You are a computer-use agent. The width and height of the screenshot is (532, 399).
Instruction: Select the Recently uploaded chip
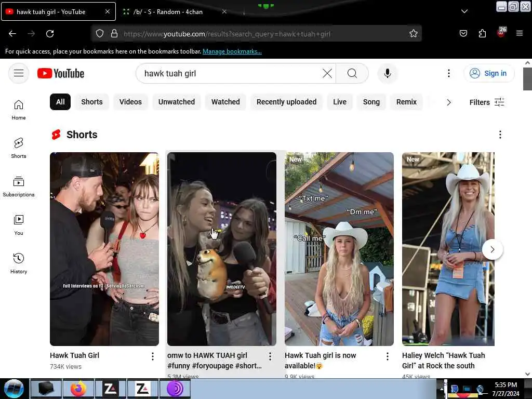pyautogui.click(x=286, y=102)
